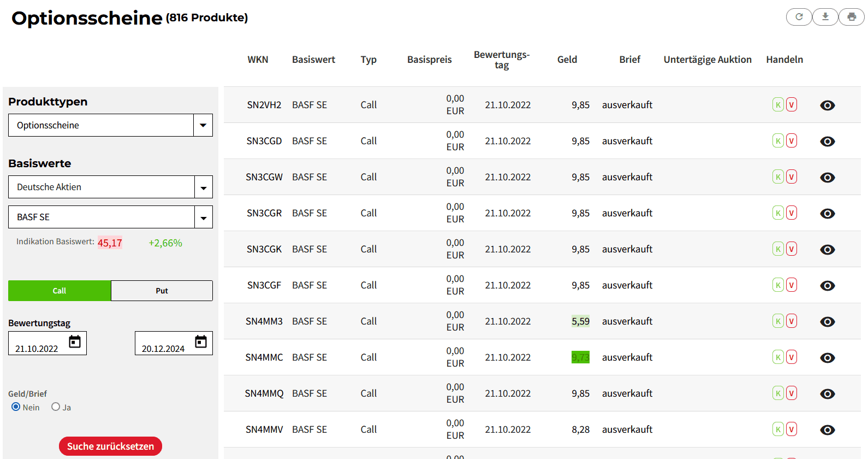The image size is (868, 459).
Task: Select the Ja radio under Geld/Brief
Action: click(56, 407)
